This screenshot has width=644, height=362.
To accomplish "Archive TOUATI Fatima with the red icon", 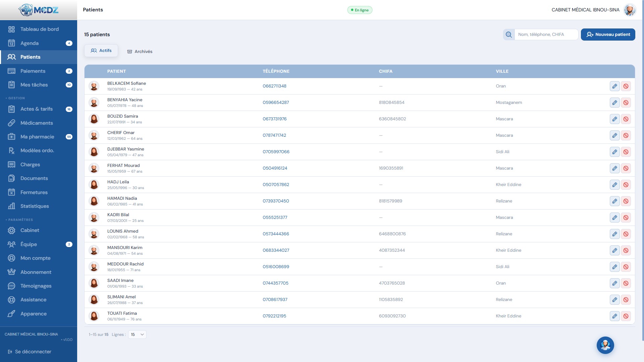I will [626, 316].
